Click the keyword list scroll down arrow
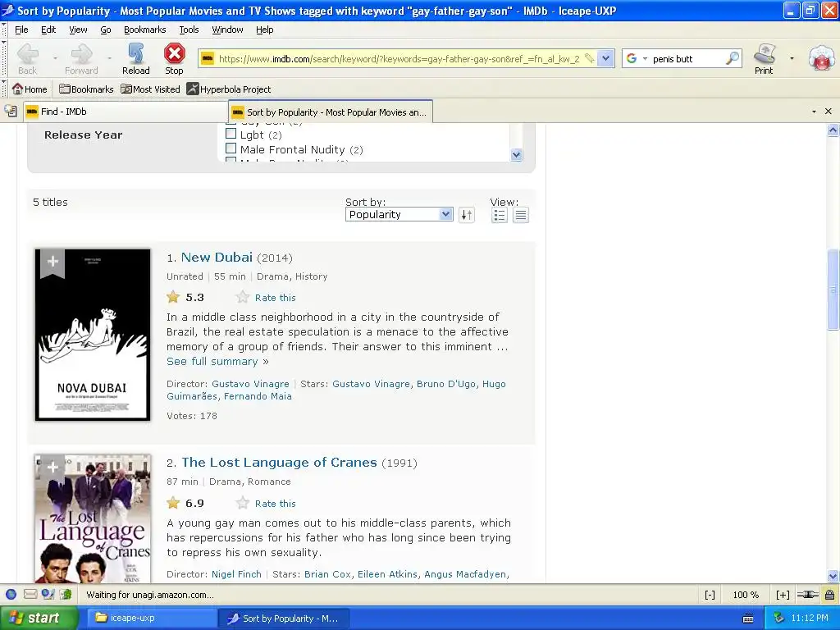This screenshot has width=840, height=630. [516, 155]
